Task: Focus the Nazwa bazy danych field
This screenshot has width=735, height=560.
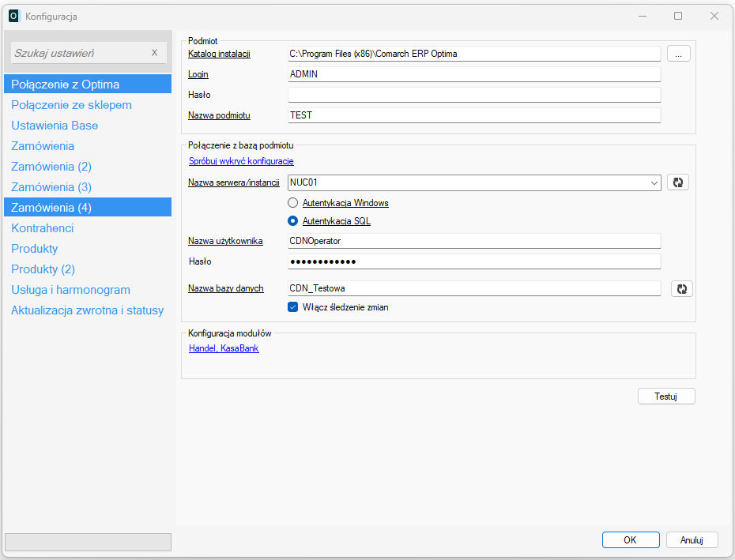Action: tap(474, 288)
